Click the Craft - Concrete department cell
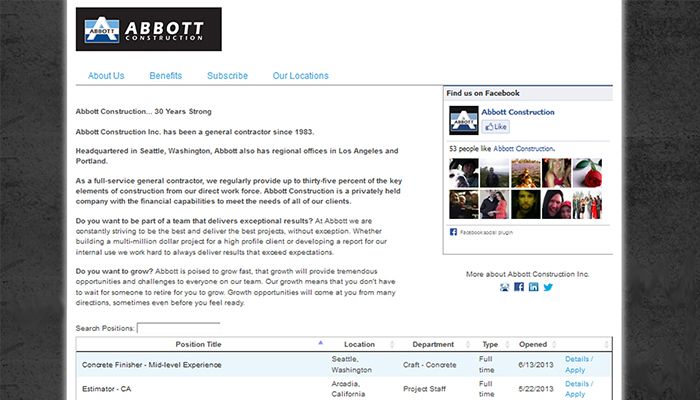The width and height of the screenshot is (700, 400). click(x=429, y=365)
